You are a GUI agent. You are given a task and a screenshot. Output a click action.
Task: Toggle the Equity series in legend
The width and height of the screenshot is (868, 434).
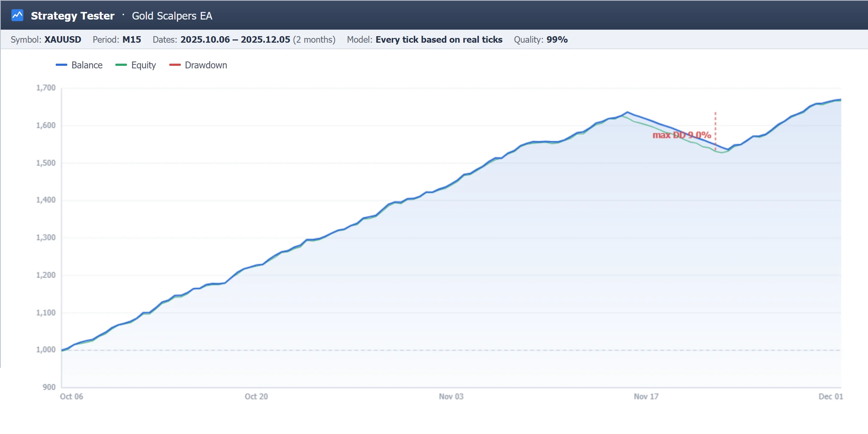(x=136, y=65)
